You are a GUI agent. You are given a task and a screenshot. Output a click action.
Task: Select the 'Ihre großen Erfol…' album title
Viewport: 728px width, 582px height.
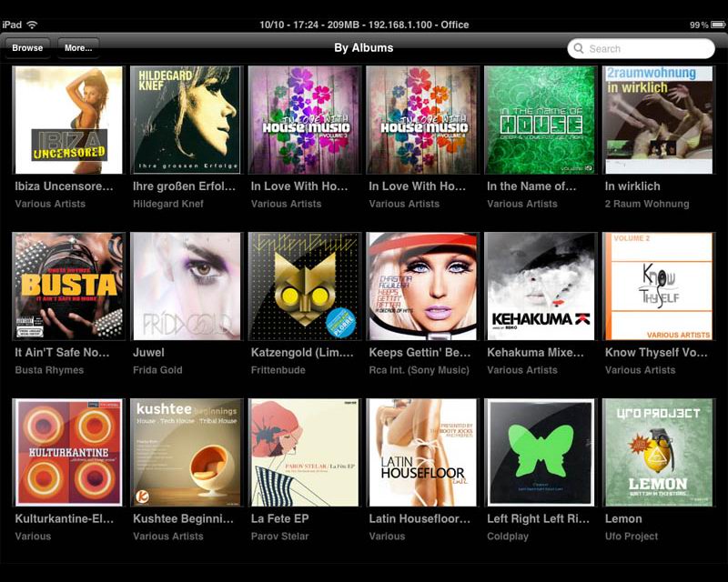click(185, 186)
